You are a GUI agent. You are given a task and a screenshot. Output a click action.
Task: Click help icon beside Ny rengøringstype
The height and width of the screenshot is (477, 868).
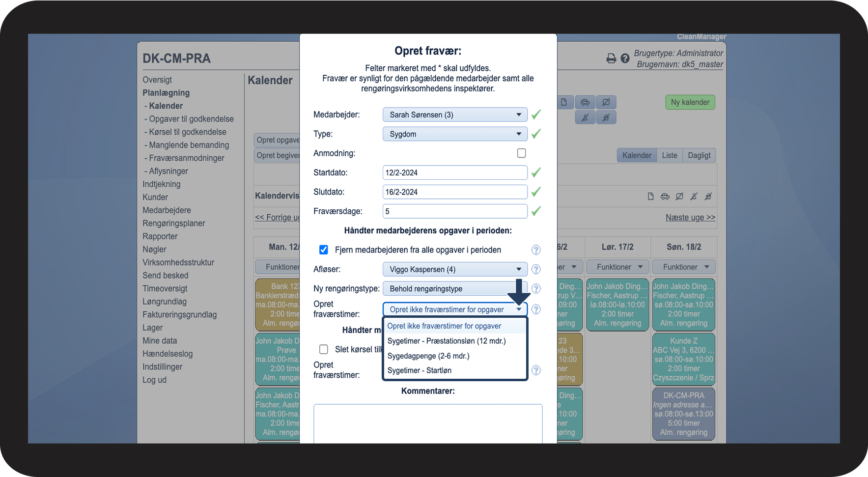pyautogui.click(x=536, y=288)
